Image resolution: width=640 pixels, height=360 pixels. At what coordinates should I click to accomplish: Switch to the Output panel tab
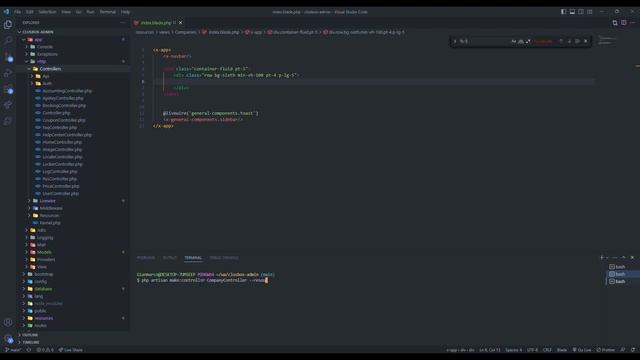(169, 258)
